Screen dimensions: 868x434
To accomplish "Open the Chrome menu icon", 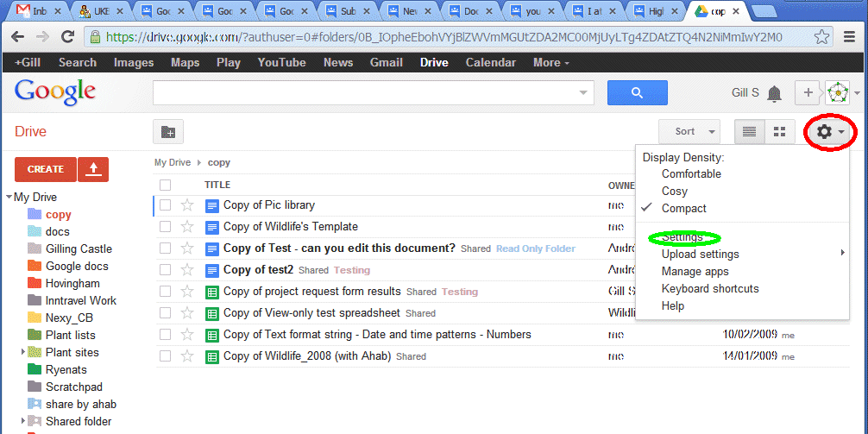I will tap(850, 37).
